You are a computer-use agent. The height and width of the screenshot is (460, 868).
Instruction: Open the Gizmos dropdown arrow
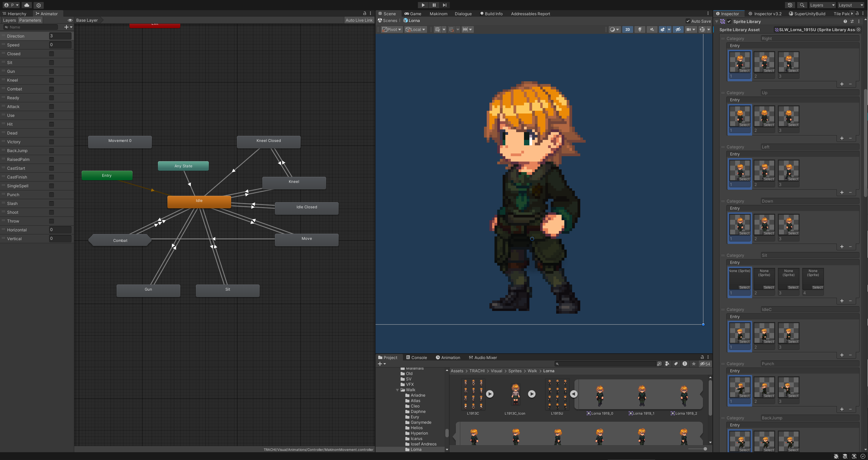coord(709,29)
